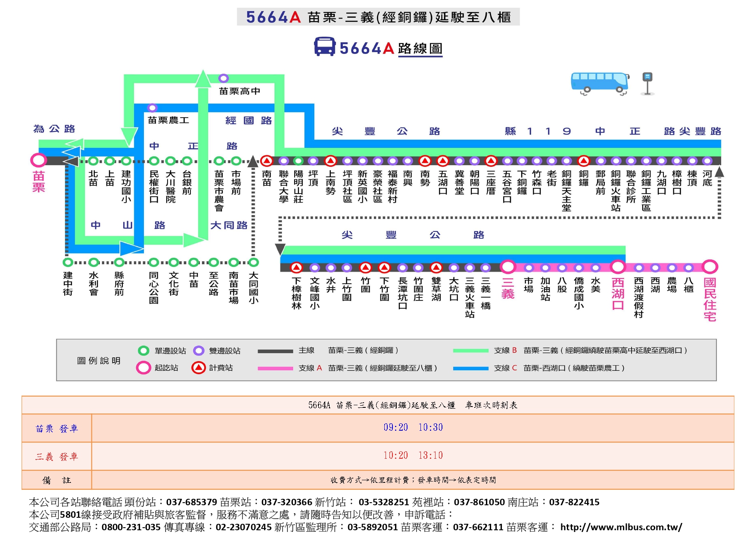Click the 雙邊設站 purple circle legend icon

(x=199, y=350)
